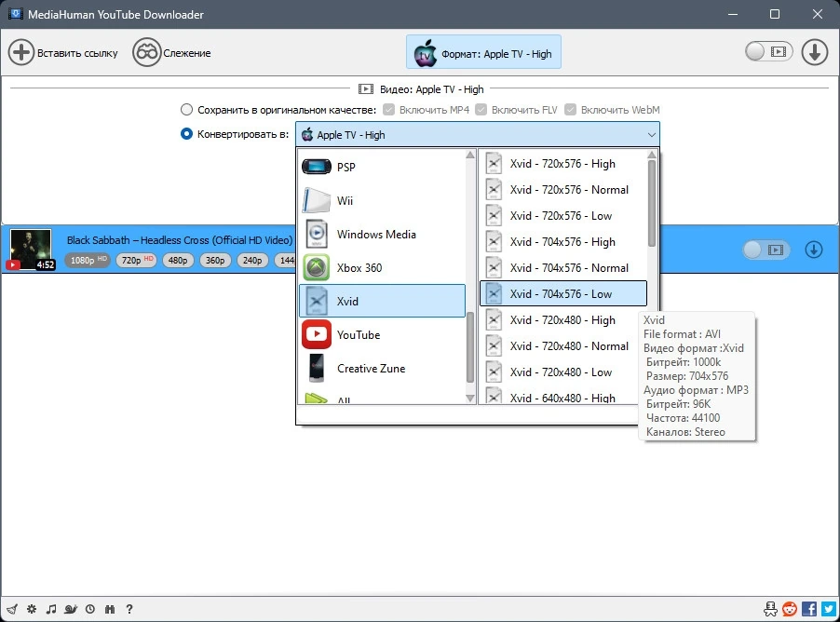This screenshot has width=840, height=622.
Task: Toggle the auto-download switch in the toolbar
Action: click(768, 52)
